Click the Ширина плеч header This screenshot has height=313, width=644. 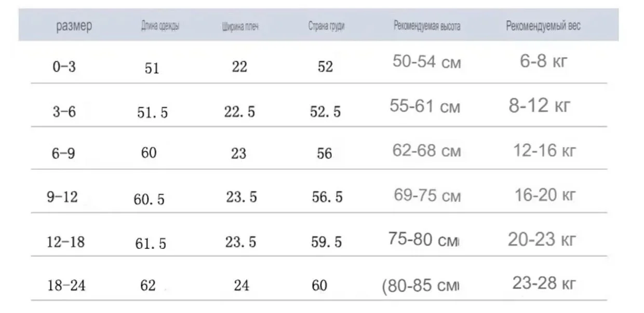pos(240,27)
